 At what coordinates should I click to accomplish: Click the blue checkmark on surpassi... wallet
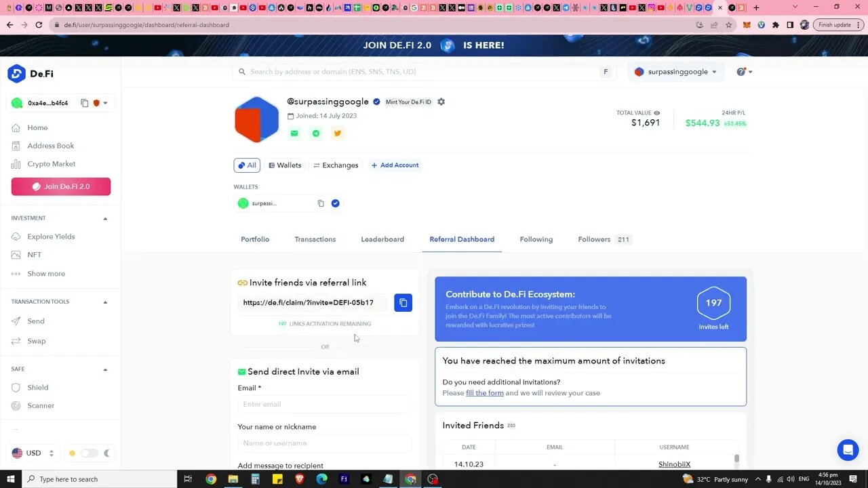point(335,203)
